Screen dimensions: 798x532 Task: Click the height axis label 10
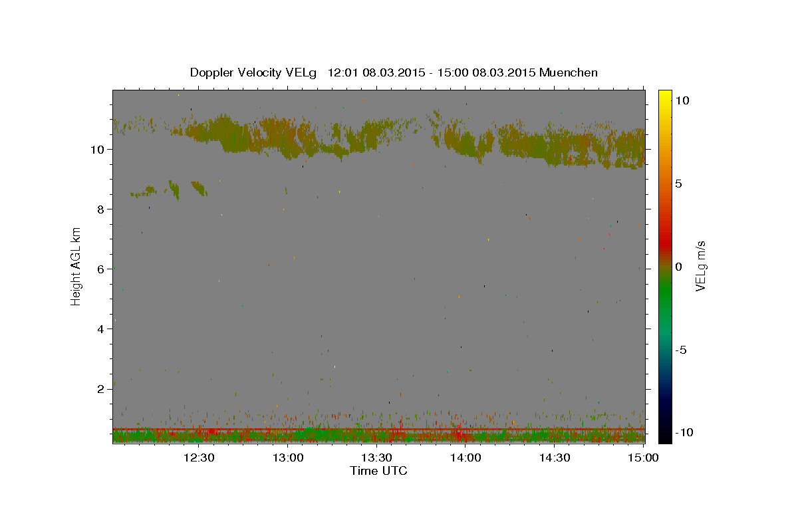pyautogui.click(x=98, y=149)
